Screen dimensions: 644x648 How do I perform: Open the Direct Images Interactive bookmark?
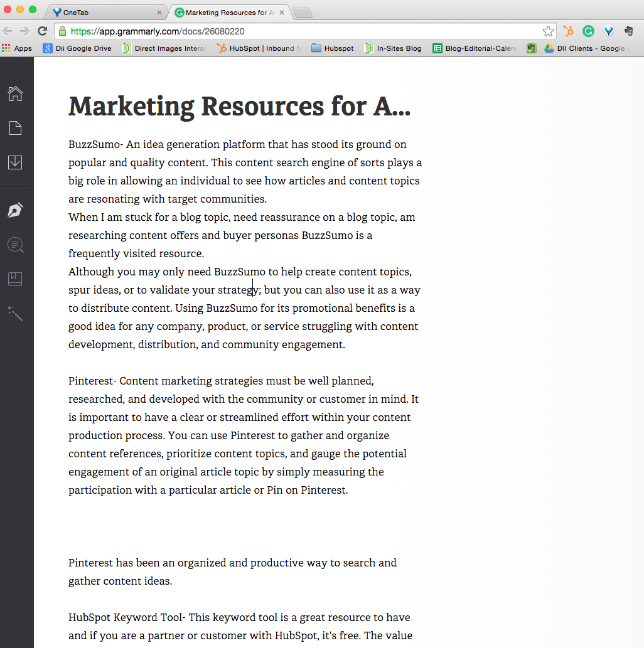pyautogui.click(x=164, y=48)
